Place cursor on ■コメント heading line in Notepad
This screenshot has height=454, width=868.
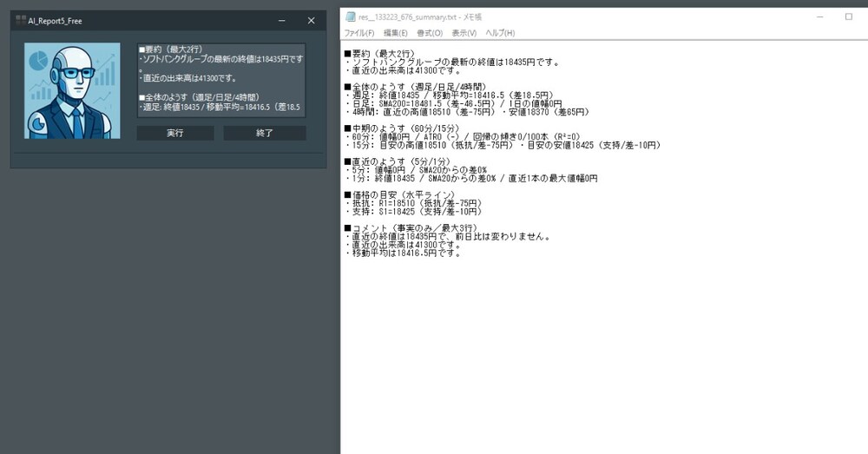(411, 228)
